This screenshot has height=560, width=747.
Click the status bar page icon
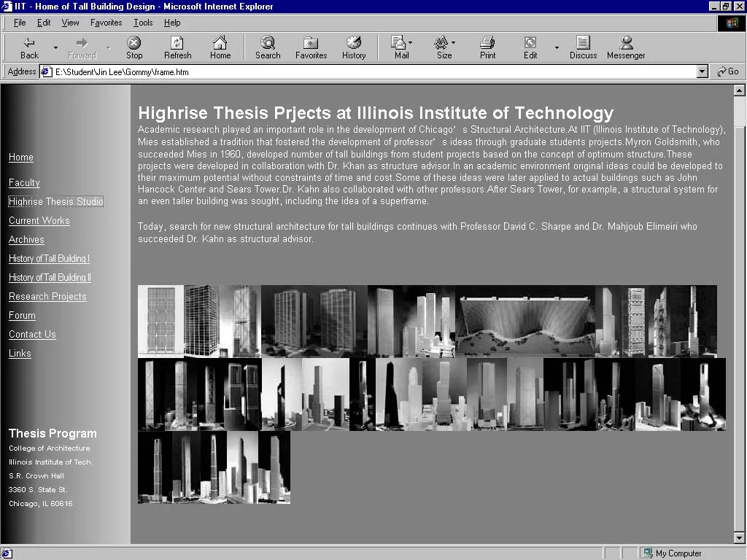7,553
